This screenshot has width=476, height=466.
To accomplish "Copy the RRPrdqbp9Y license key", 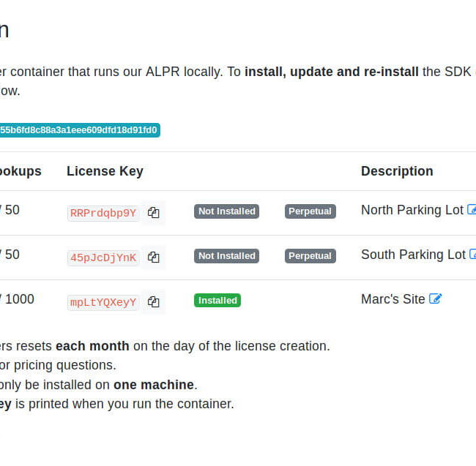I will point(153,213).
